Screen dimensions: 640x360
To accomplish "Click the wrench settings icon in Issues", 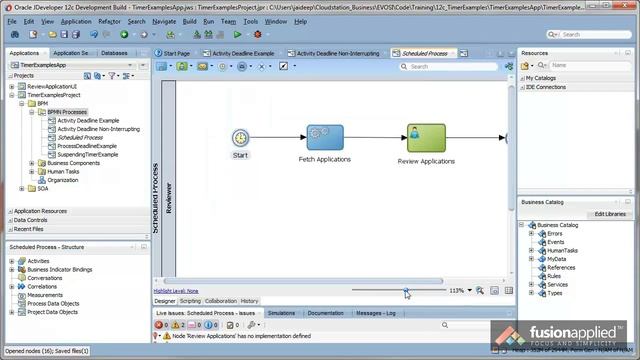I will coord(251,325).
